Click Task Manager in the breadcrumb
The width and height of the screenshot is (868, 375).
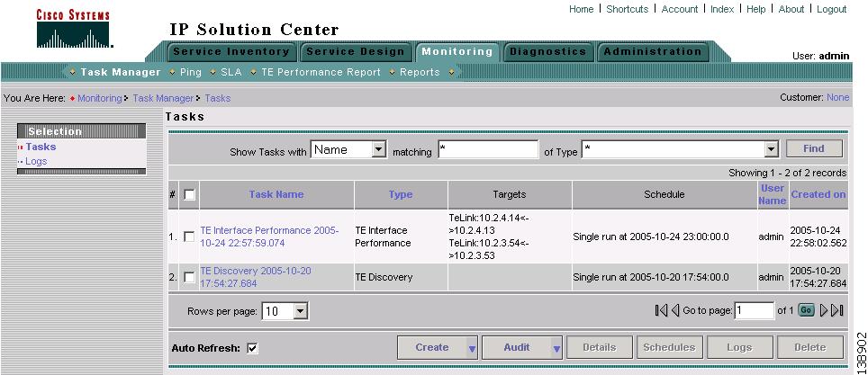tap(163, 98)
